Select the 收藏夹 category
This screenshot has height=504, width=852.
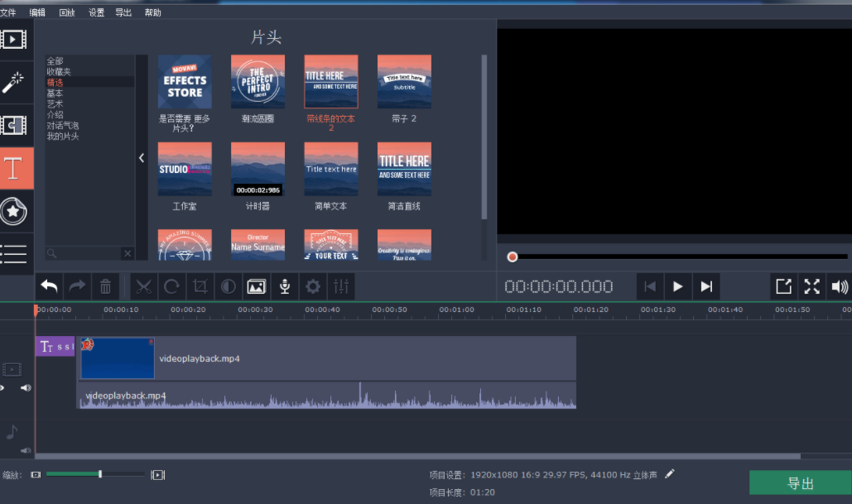(59, 72)
